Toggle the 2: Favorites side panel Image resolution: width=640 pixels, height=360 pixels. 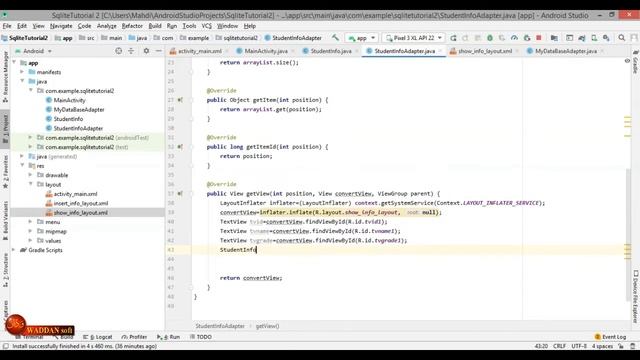click(5, 171)
